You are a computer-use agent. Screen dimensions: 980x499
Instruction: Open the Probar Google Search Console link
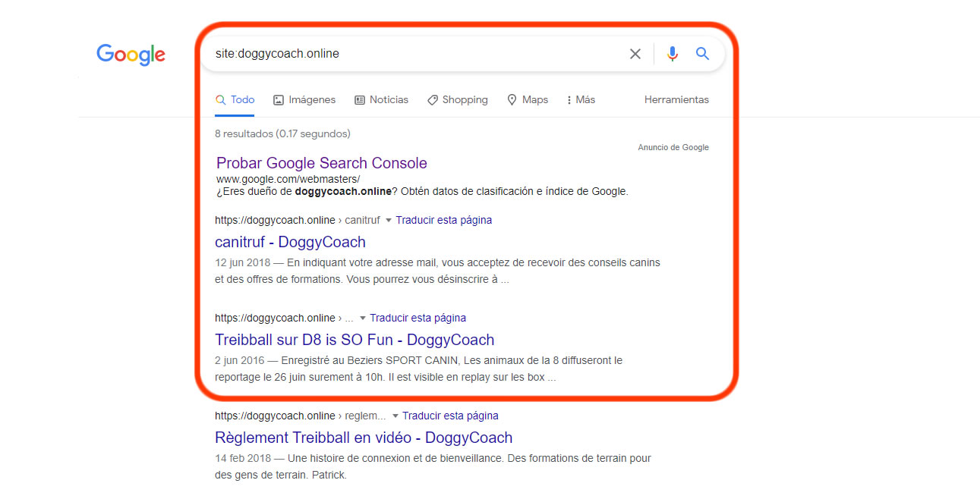[322, 163]
